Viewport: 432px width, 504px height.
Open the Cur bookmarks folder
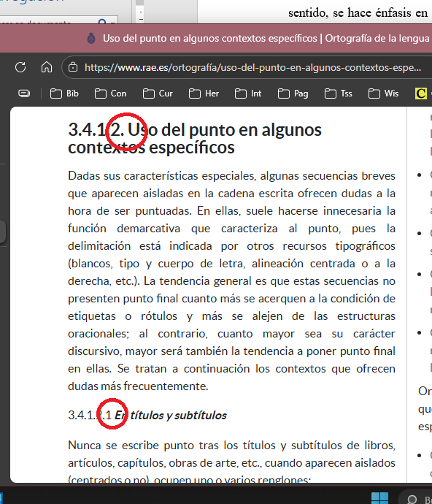point(158,93)
